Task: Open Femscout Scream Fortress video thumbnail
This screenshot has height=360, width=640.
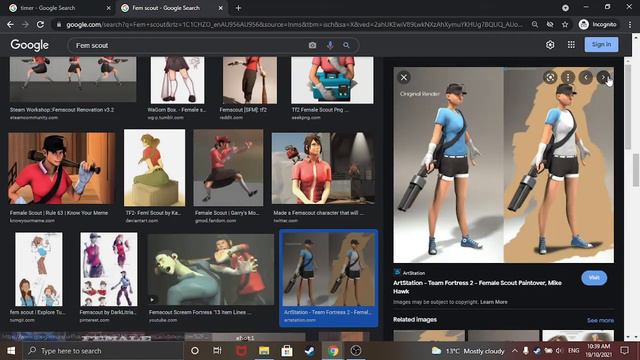Action: 211,269
